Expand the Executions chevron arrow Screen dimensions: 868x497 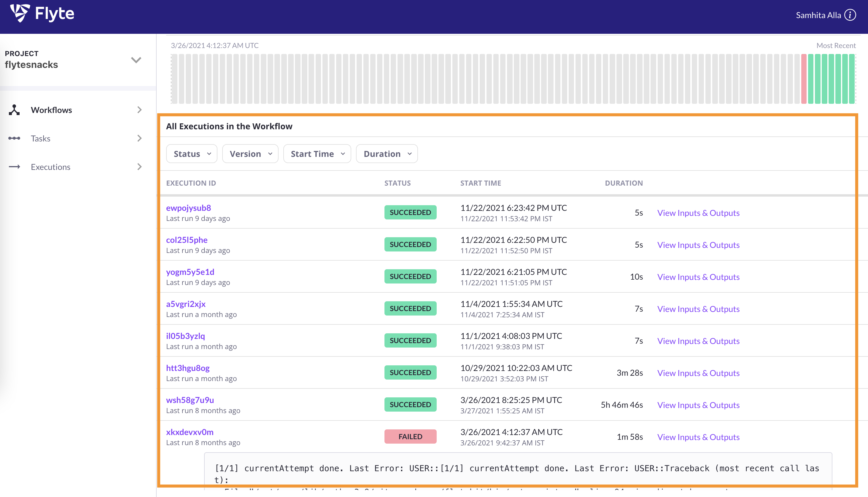coord(139,167)
